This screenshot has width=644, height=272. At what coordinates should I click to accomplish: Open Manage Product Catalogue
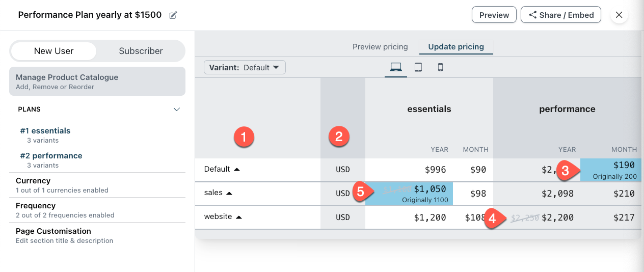point(97,81)
